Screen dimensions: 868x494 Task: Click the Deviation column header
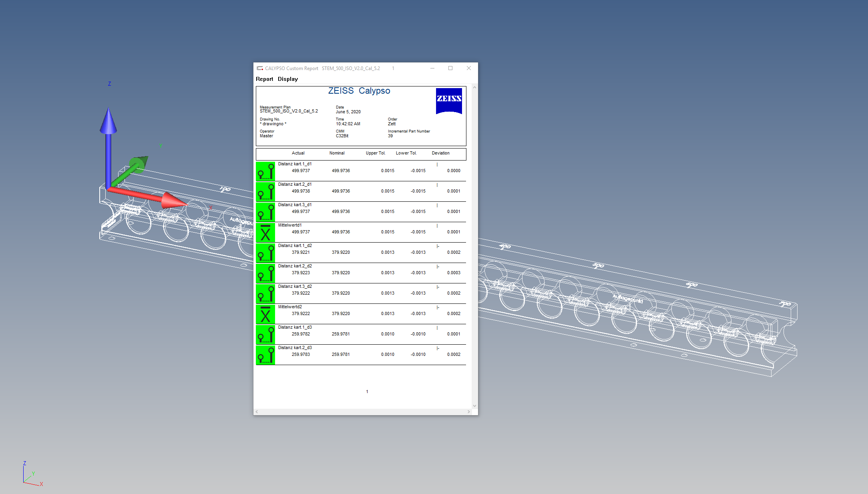[440, 153]
